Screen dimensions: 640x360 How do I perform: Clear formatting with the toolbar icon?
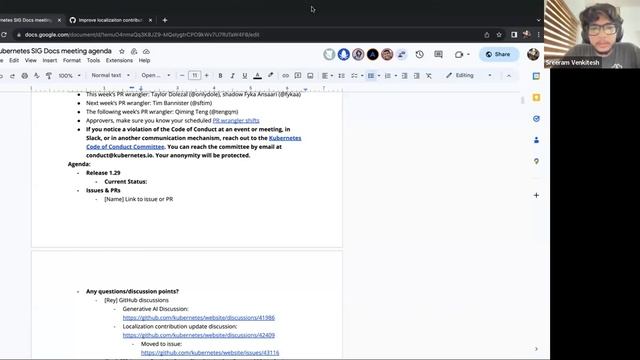click(x=429, y=76)
